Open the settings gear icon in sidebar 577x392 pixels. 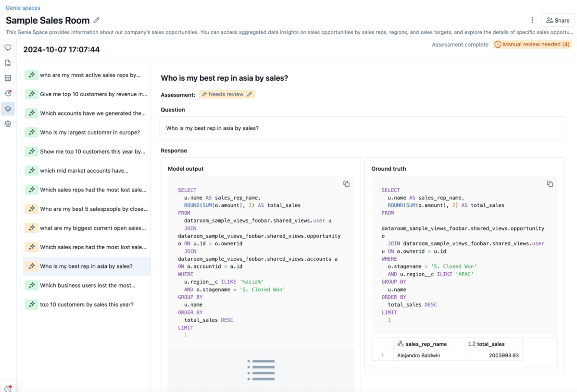click(8, 124)
